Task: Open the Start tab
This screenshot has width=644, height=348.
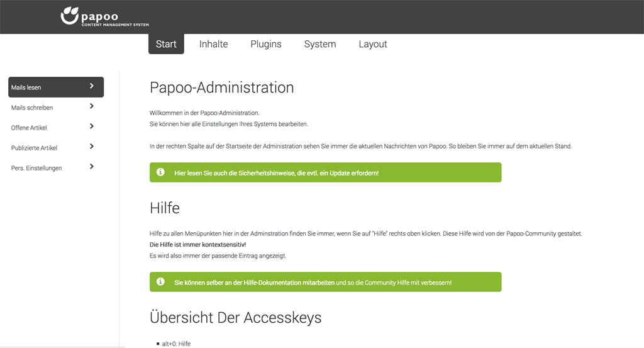Action: coord(166,44)
